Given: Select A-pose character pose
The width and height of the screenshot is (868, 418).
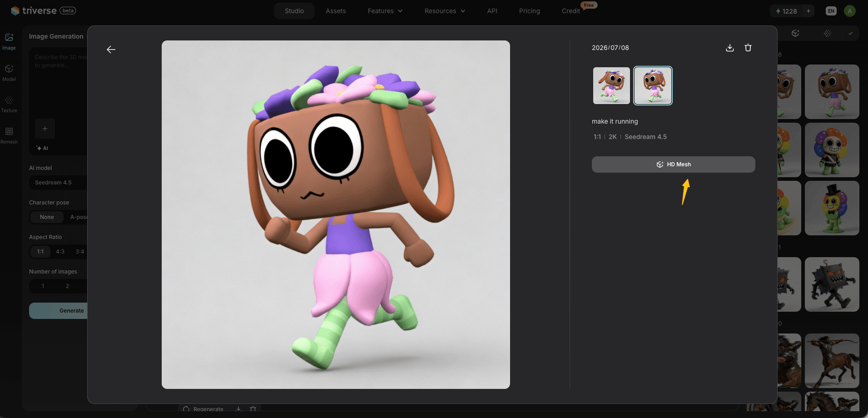Looking at the screenshot, I should pos(78,217).
